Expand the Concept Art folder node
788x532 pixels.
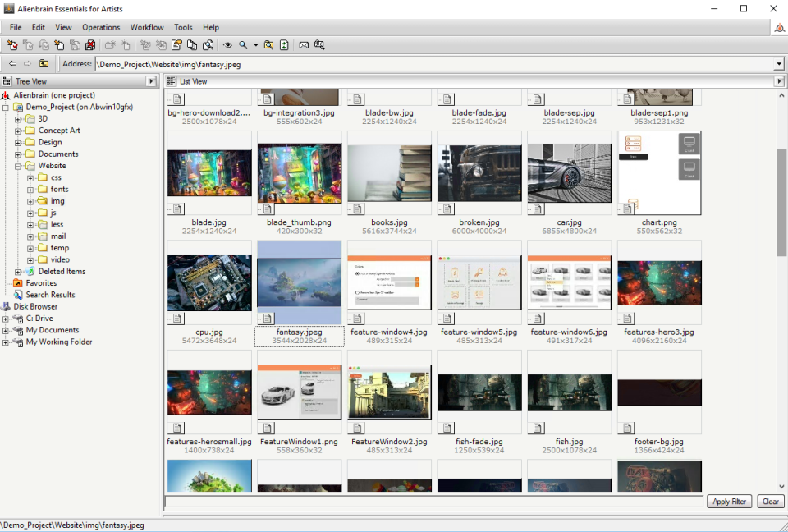18,131
